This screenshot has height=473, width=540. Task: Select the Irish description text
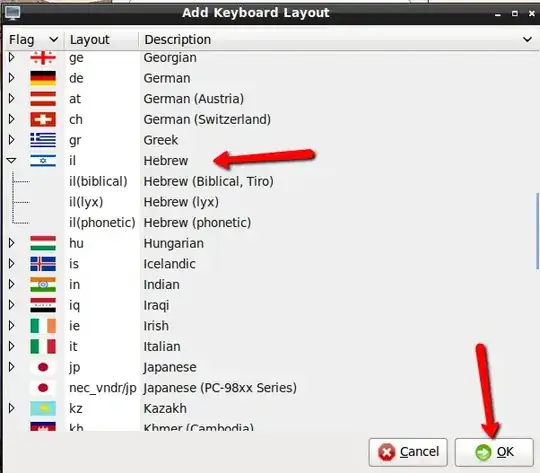(156, 326)
